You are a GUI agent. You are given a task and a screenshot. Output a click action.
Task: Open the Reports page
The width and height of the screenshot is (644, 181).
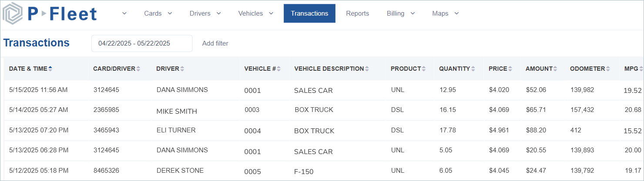point(357,13)
